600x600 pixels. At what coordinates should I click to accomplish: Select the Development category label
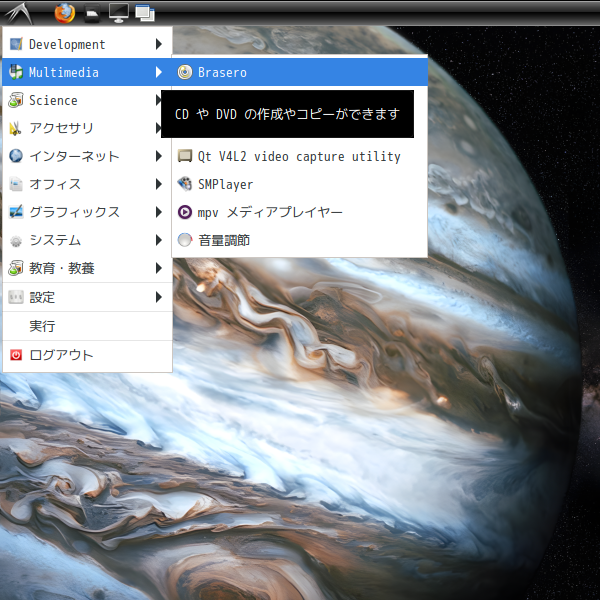tap(67, 44)
